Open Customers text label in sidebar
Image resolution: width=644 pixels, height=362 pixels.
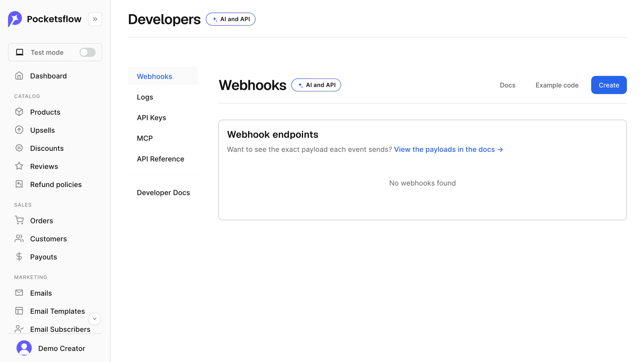[x=48, y=239]
